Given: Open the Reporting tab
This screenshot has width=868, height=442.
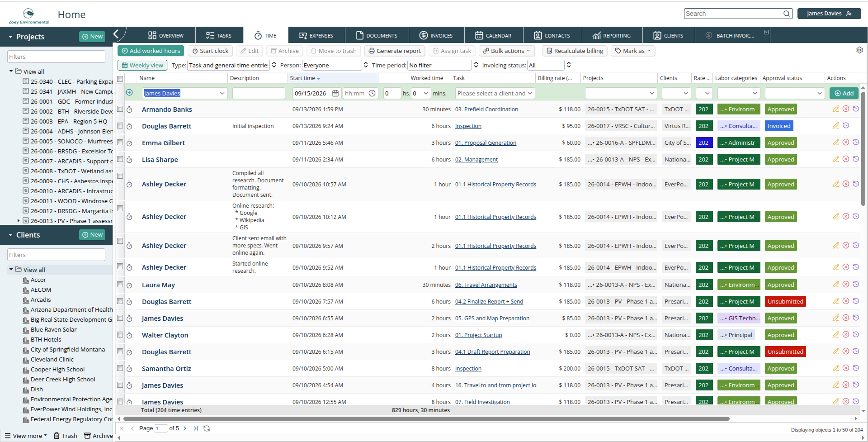Looking at the screenshot, I should 612,35.
